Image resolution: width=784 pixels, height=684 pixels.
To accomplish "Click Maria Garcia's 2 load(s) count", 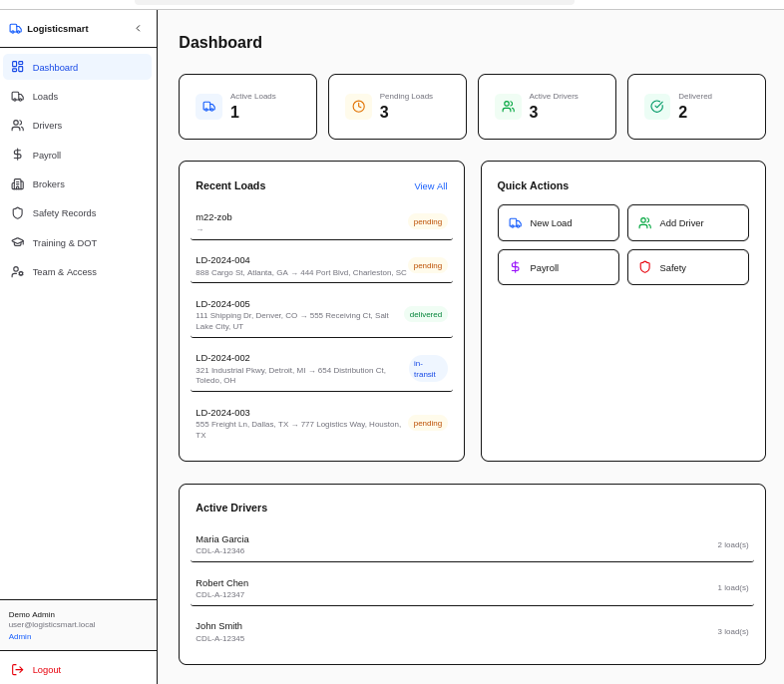I will pos(733,544).
